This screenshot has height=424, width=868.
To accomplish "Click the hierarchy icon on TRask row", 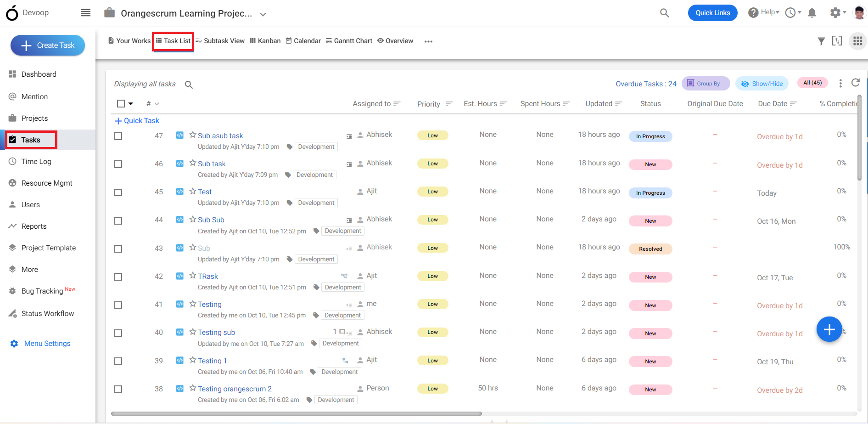I will click(344, 276).
